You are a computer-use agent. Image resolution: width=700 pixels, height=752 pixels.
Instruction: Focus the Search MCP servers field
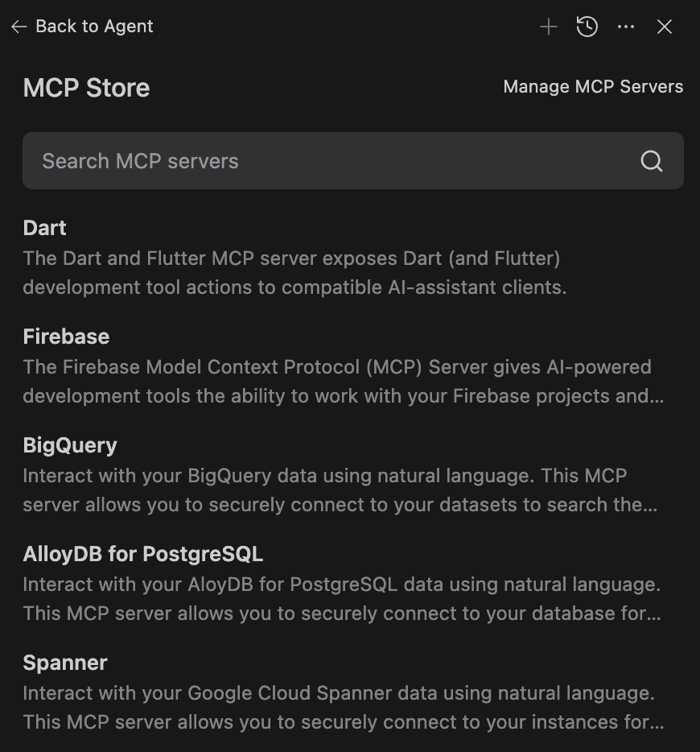click(322, 161)
